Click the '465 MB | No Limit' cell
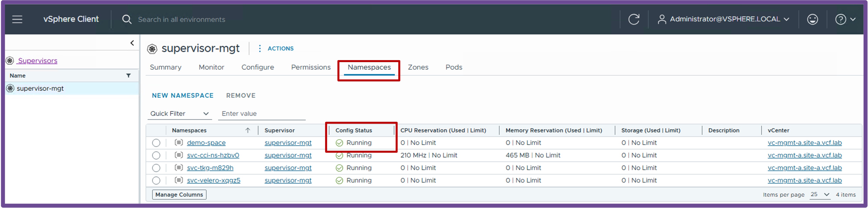Image resolution: width=868 pixels, height=208 pixels. (x=533, y=155)
